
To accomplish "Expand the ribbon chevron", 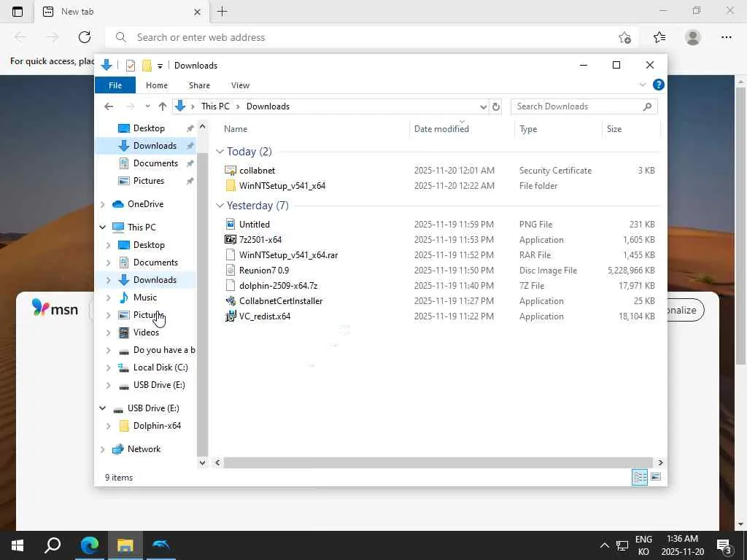I will pyautogui.click(x=642, y=85).
